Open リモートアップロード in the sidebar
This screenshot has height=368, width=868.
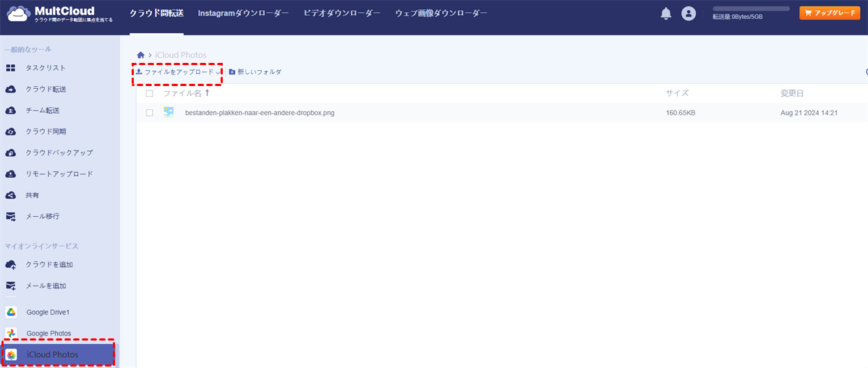[59, 174]
